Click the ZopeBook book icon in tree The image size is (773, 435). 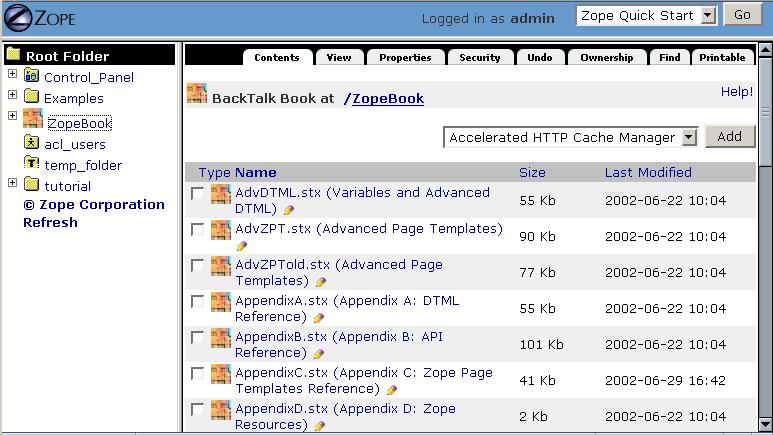(x=33, y=119)
